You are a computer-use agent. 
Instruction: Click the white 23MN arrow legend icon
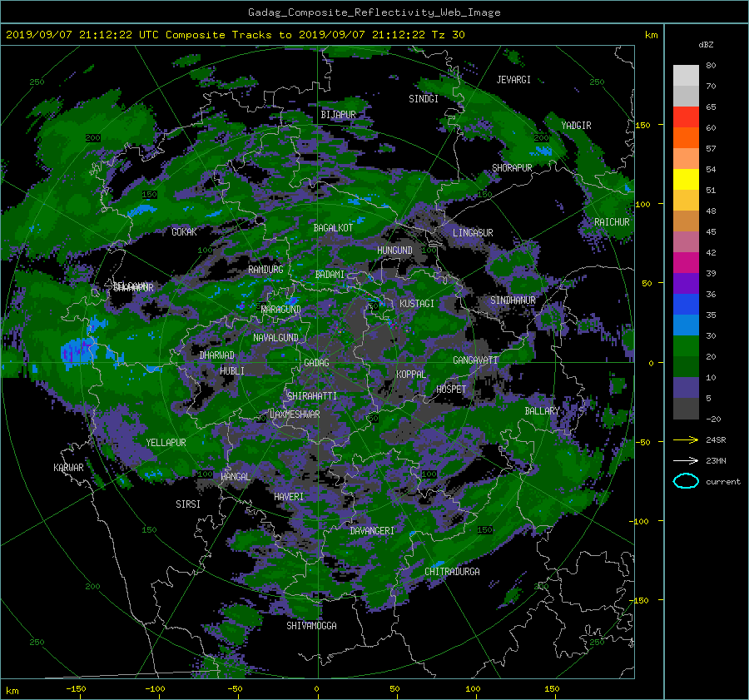(x=686, y=460)
